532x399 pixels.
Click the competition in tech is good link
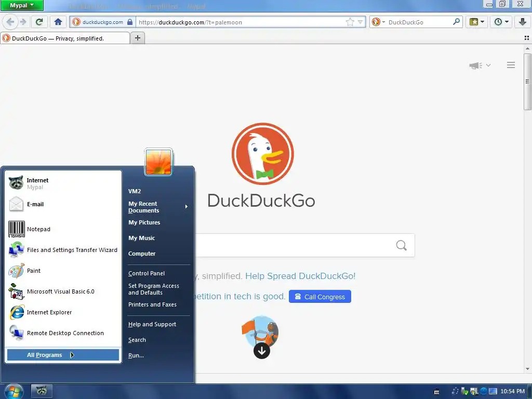pyautogui.click(x=240, y=296)
